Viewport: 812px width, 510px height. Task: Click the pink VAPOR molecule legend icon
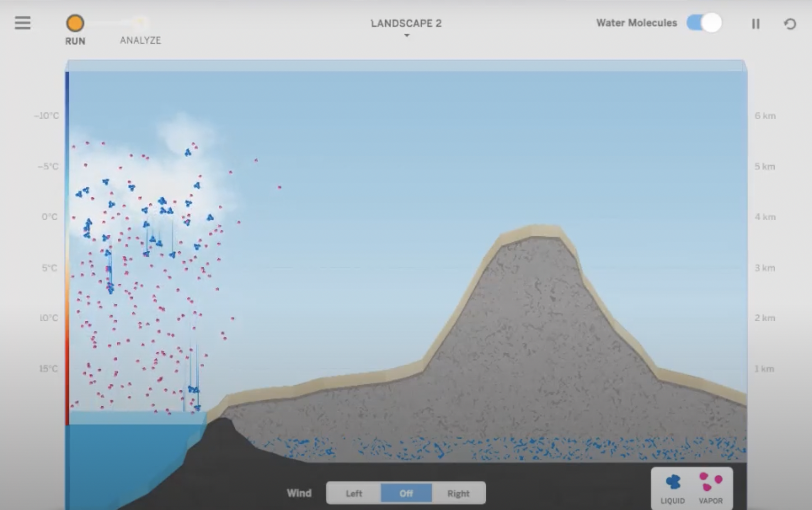[711, 481]
